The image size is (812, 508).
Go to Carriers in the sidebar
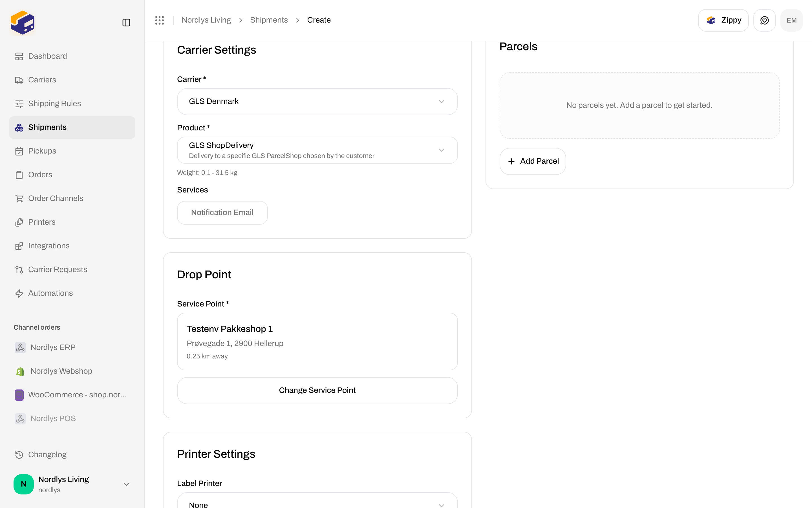coord(72,80)
